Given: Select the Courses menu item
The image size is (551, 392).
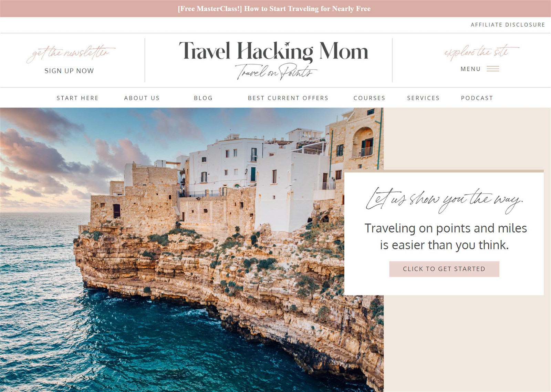Looking at the screenshot, I should (369, 98).
